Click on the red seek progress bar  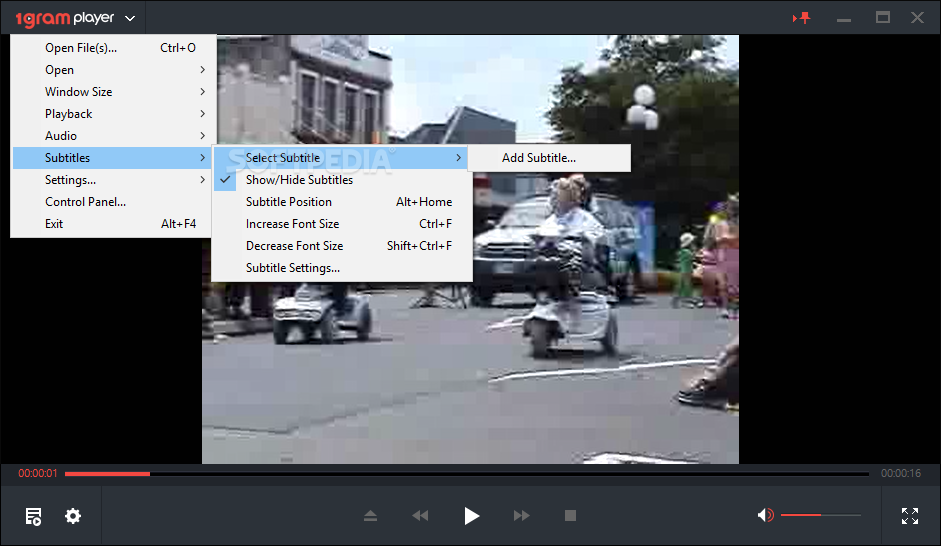(107, 474)
